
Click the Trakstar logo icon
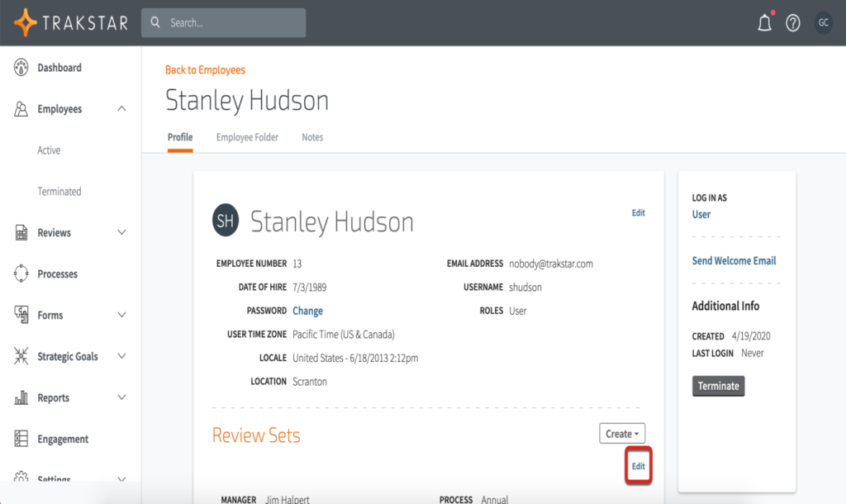26,22
